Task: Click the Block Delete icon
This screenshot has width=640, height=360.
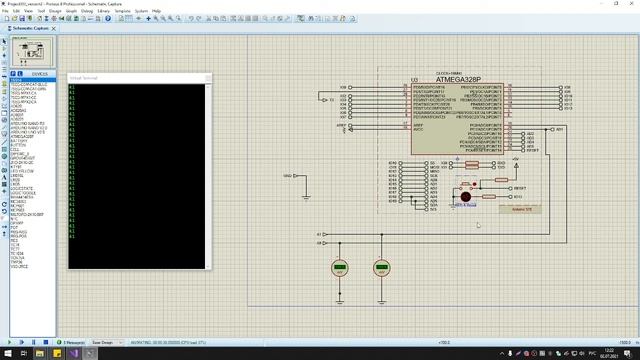Action: [256, 19]
